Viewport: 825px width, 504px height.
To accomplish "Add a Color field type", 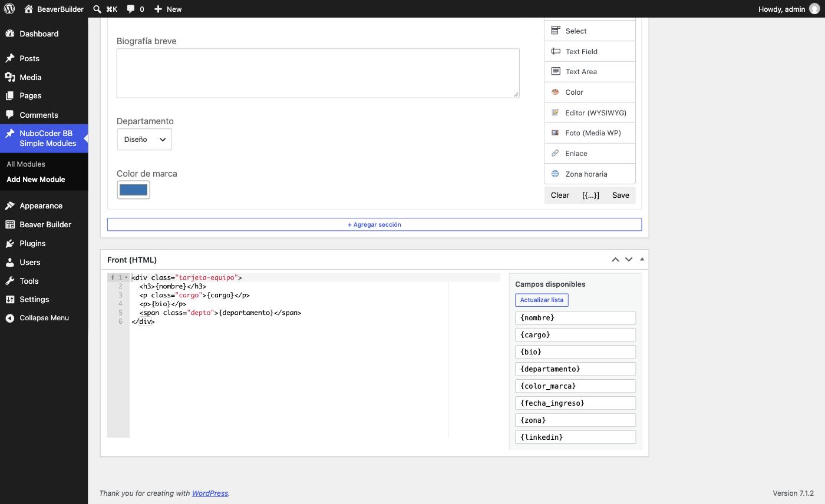I will (590, 92).
